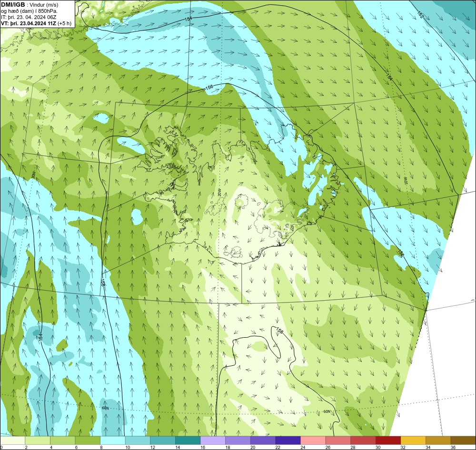Click the legend tick number '12'
This screenshot has width=476, height=450.
[x=152, y=447]
